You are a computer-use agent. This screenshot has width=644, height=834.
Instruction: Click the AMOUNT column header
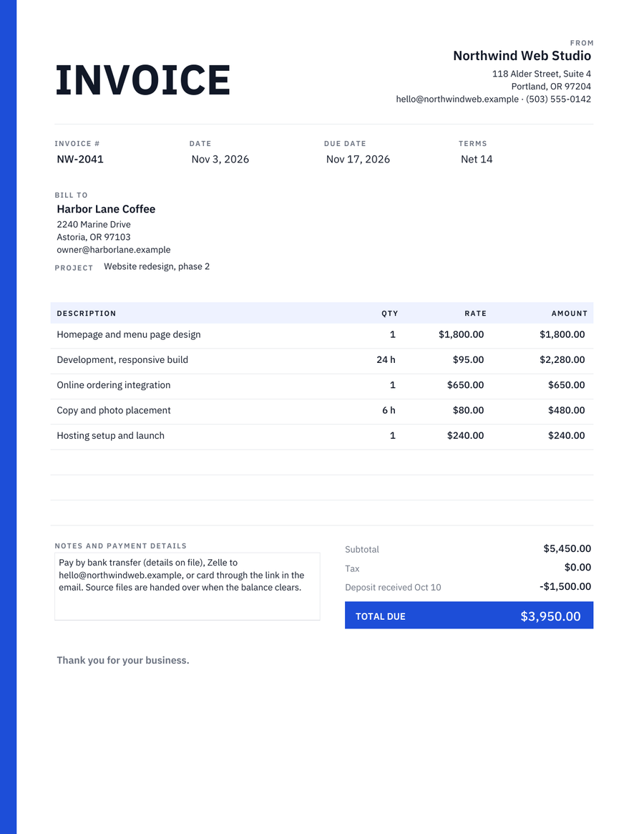point(570,314)
